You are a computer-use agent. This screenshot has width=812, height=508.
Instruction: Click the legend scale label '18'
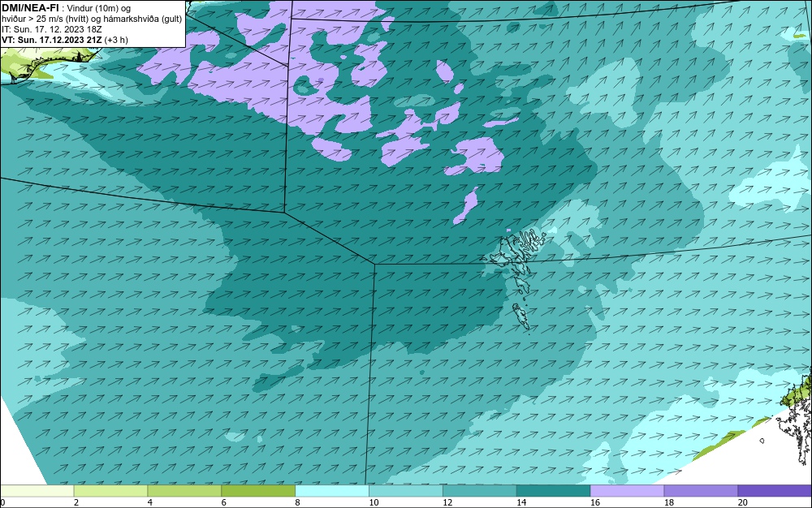coord(668,502)
